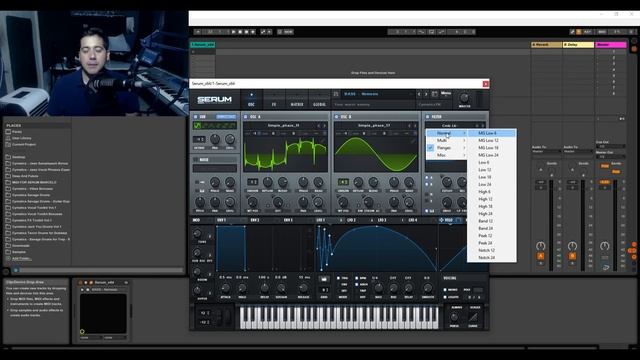Open Serum preset name dropdown
The image size is (640, 360).
[377, 94]
